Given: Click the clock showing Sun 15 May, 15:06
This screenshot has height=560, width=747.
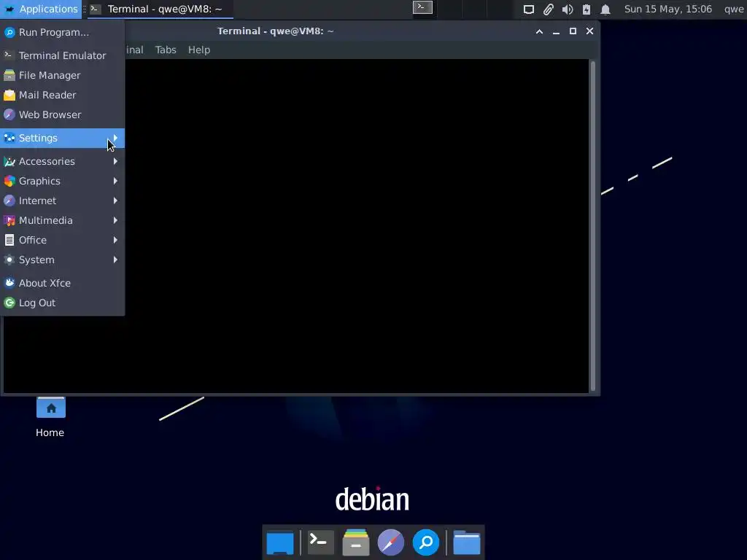Looking at the screenshot, I should pyautogui.click(x=668, y=9).
